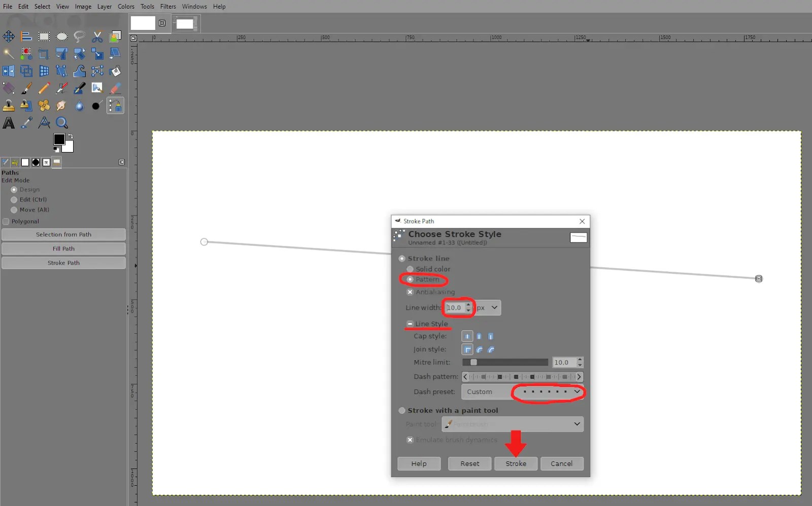Screen dimensions: 812x506
Task: Open the Dash preset dropdown
Action: [x=579, y=391]
